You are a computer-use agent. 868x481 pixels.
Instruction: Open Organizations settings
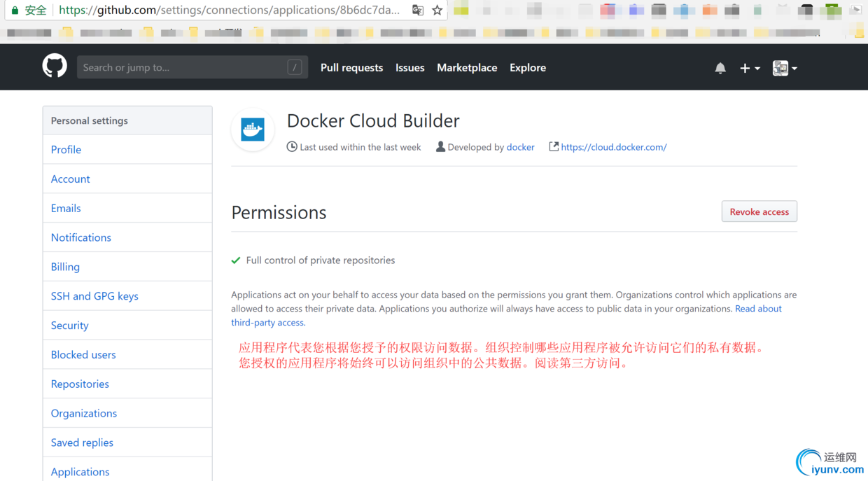(127, 414)
